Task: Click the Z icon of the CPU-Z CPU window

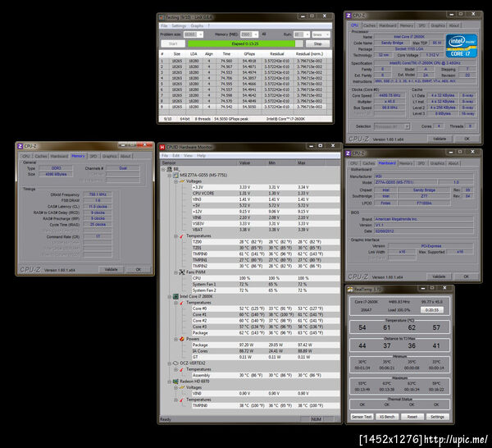Action: pyautogui.click(x=348, y=16)
